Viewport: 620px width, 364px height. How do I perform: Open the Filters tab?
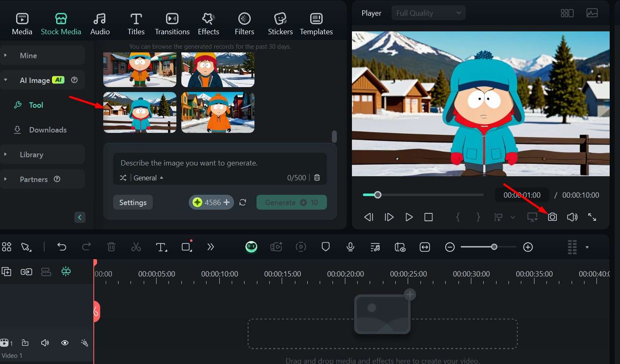pos(245,24)
